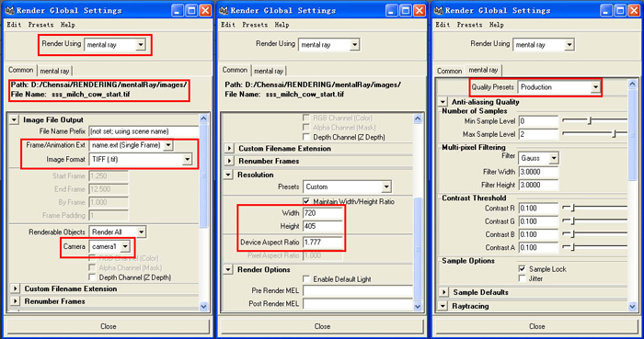
Task: Switch to Common tab in right window
Action: pyautogui.click(x=449, y=71)
